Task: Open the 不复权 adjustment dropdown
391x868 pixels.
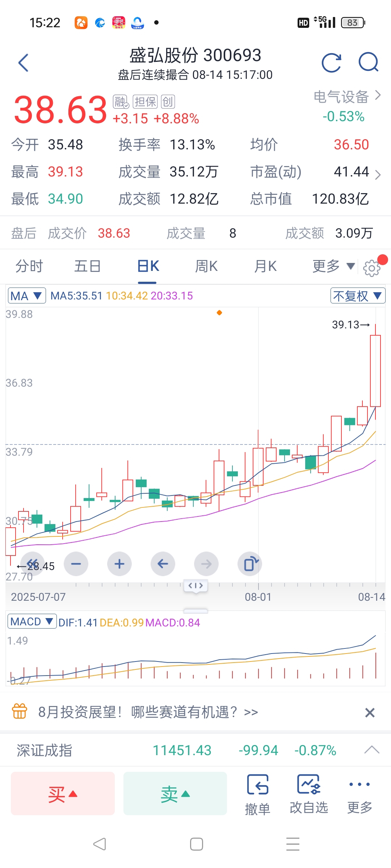Action: 358,296
